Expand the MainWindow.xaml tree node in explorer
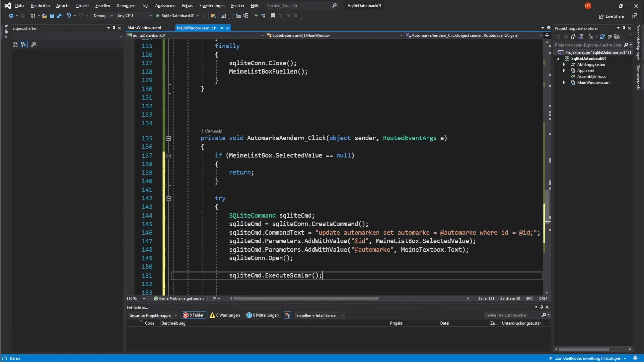Viewport: 644px width, 362px height. click(x=564, y=83)
